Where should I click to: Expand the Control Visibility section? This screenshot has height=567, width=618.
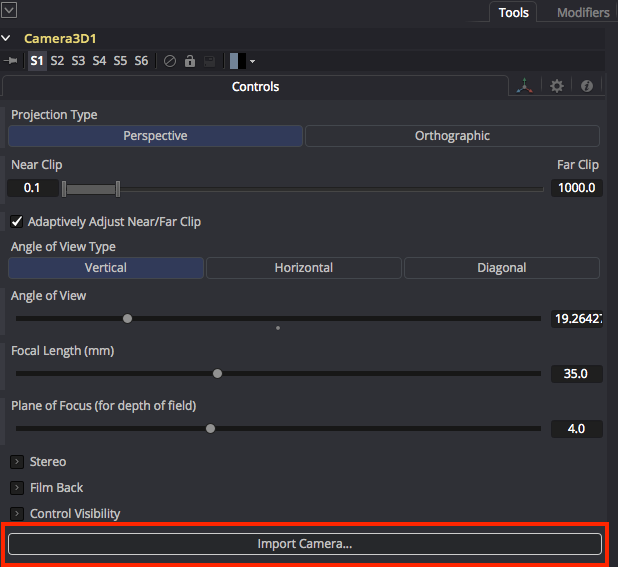(17, 514)
